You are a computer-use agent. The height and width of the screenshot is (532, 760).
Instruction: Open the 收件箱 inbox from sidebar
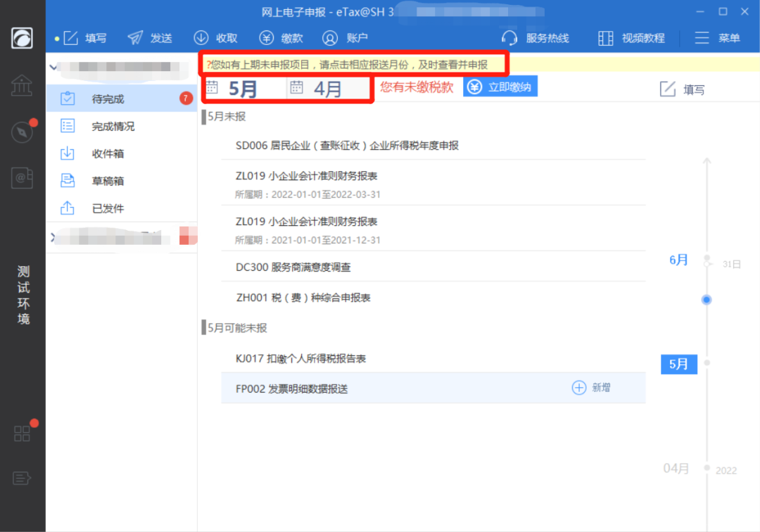click(x=66, y=153)
